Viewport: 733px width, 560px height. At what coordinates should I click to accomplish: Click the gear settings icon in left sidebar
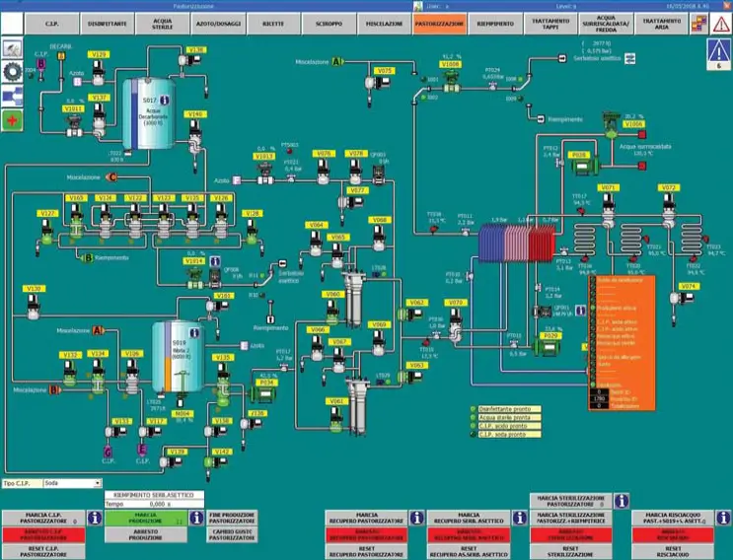(x=13, y=71)
